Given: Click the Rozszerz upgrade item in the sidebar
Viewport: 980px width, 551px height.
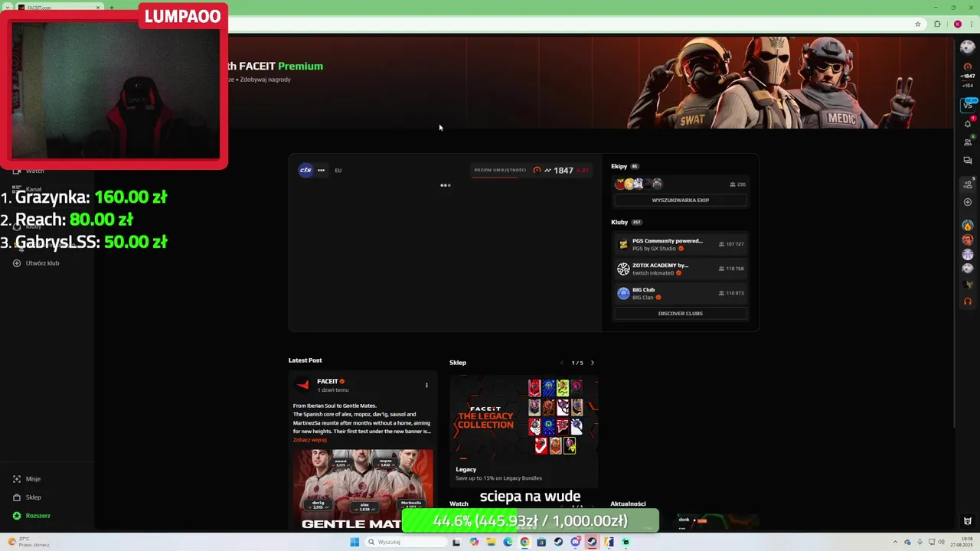Looking at the screenshot, I should (31, 516).
